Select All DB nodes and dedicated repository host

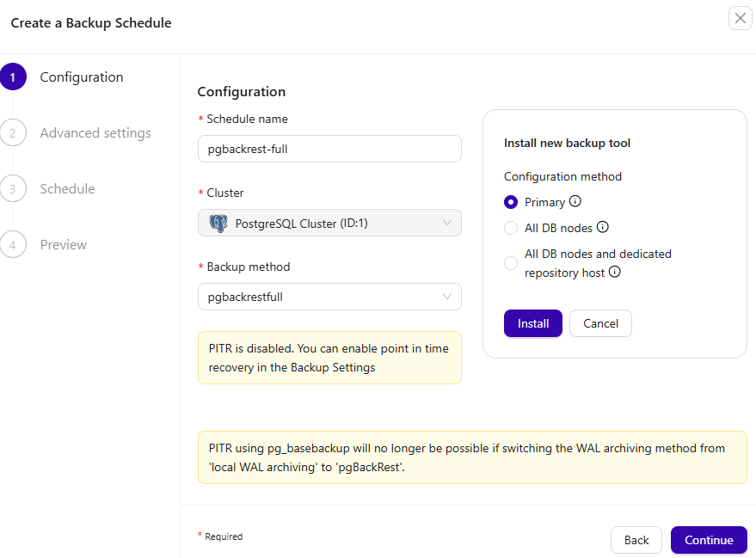tap(511, 263)
